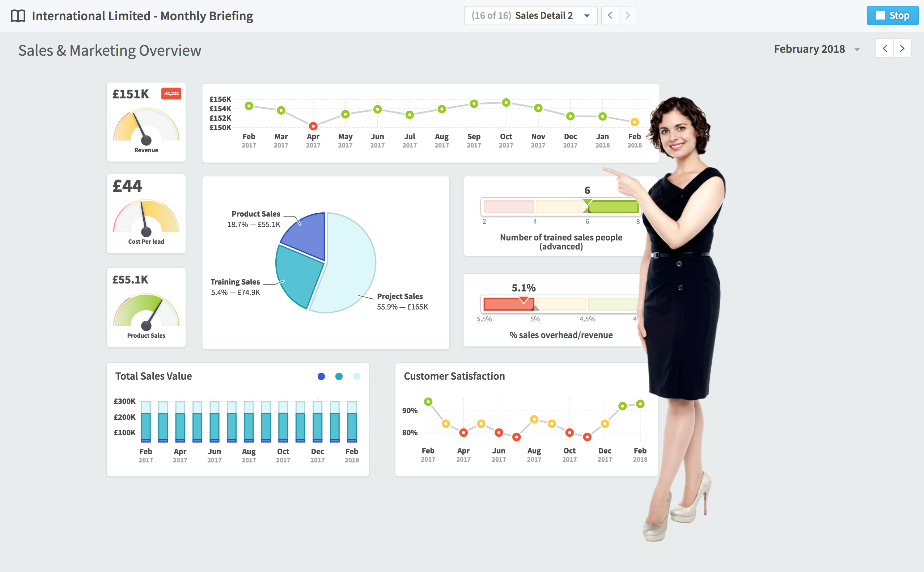Open the Cost Per lead gauge tile
Viewport: 924px width, 572px height.
146,214
